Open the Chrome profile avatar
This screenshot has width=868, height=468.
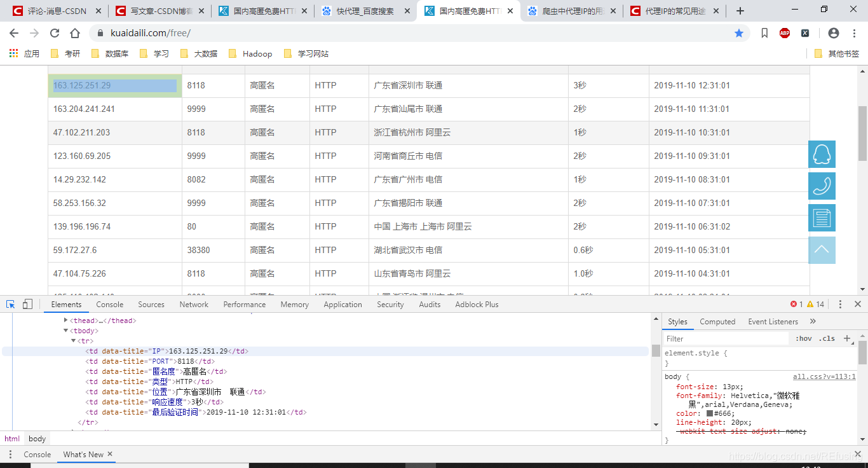(834, 33)
